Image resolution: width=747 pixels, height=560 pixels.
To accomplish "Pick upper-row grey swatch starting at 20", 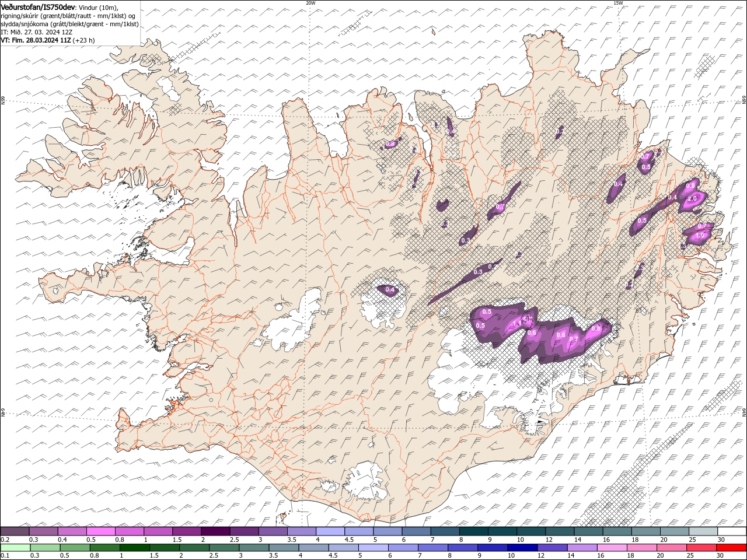I will [x=675, y=531].
